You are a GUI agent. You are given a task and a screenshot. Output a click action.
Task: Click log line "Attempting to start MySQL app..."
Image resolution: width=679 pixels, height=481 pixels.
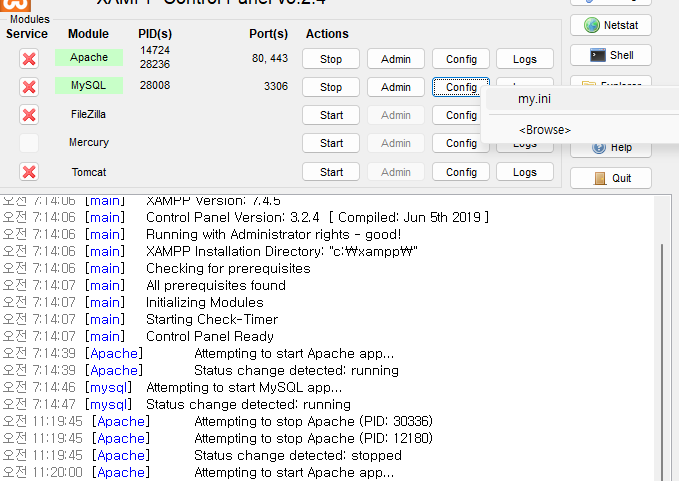click(244, 387)
